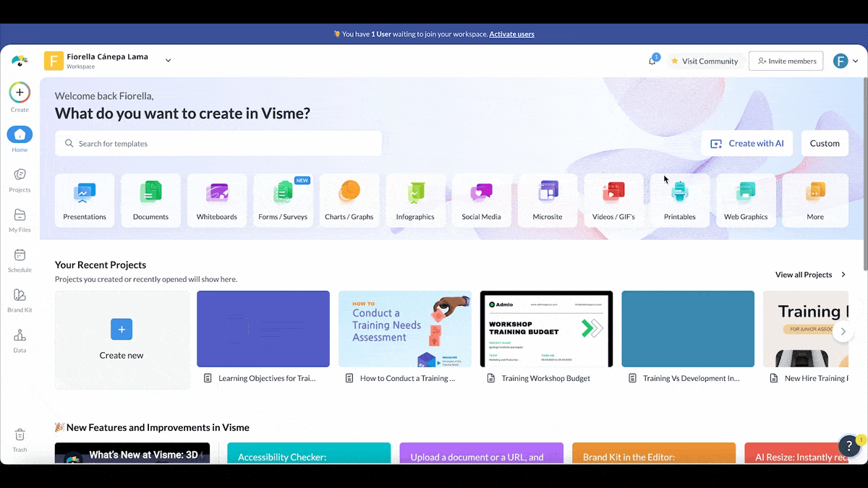Click the chevron beside View all Projects
Screen dimensions: 868x488
click(843, 275)
